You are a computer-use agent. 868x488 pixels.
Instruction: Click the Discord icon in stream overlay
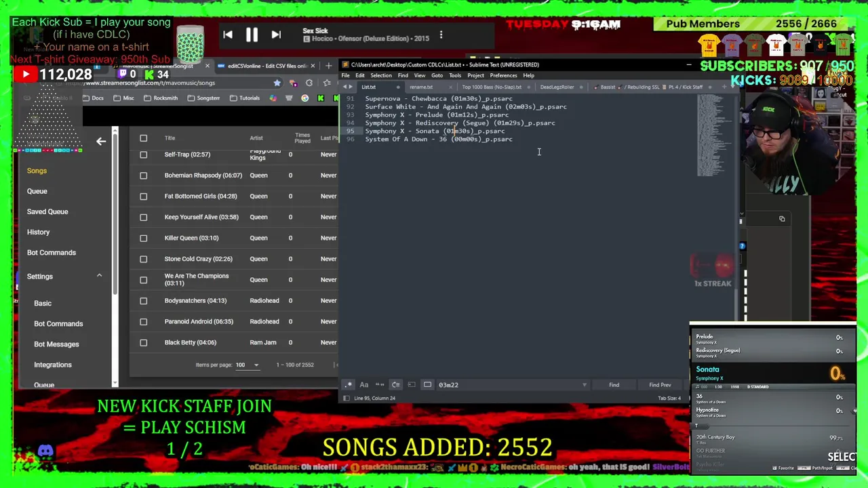pos(45,451)
